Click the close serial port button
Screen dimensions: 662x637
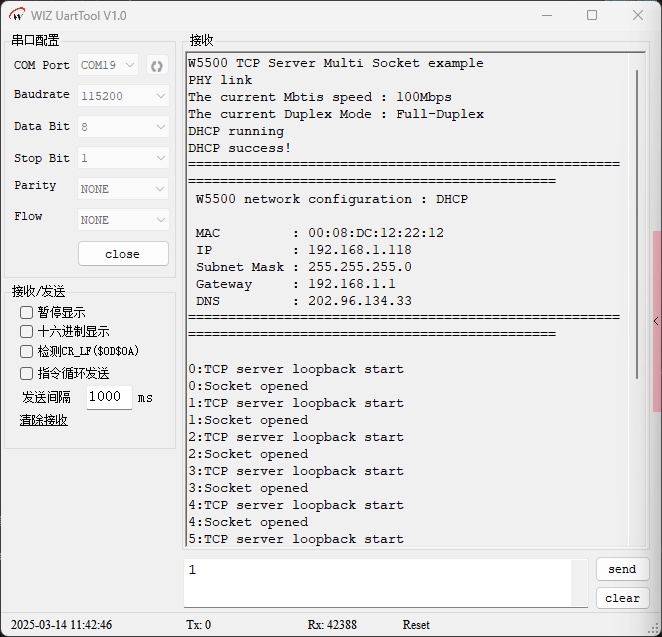coord(122,254)
